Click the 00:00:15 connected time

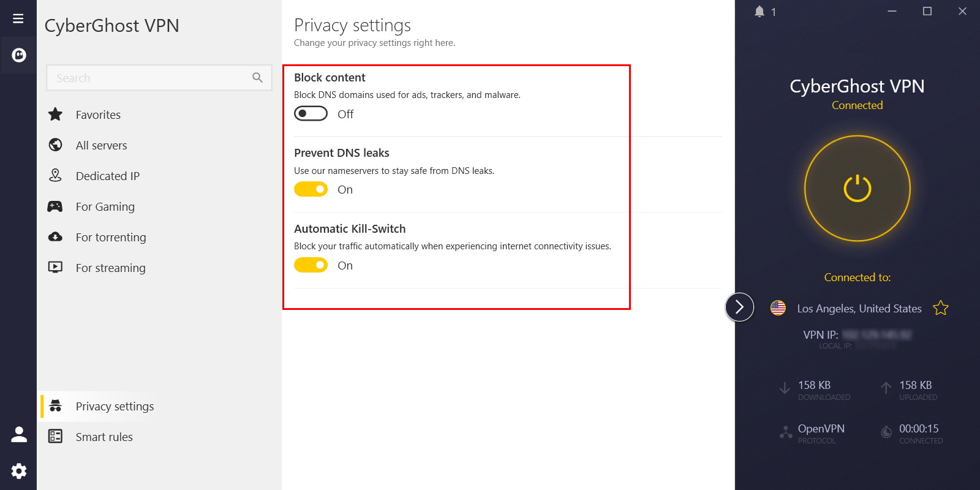click(919, 429)
